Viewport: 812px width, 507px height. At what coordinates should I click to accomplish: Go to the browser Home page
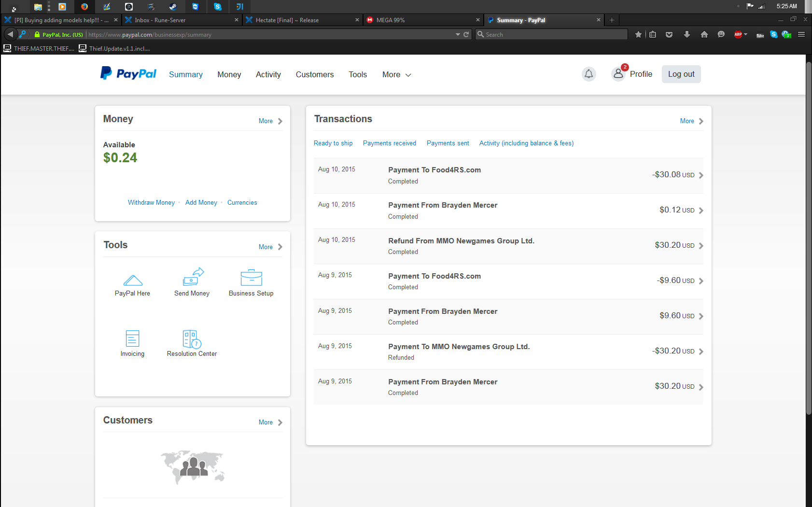point(704,34)
